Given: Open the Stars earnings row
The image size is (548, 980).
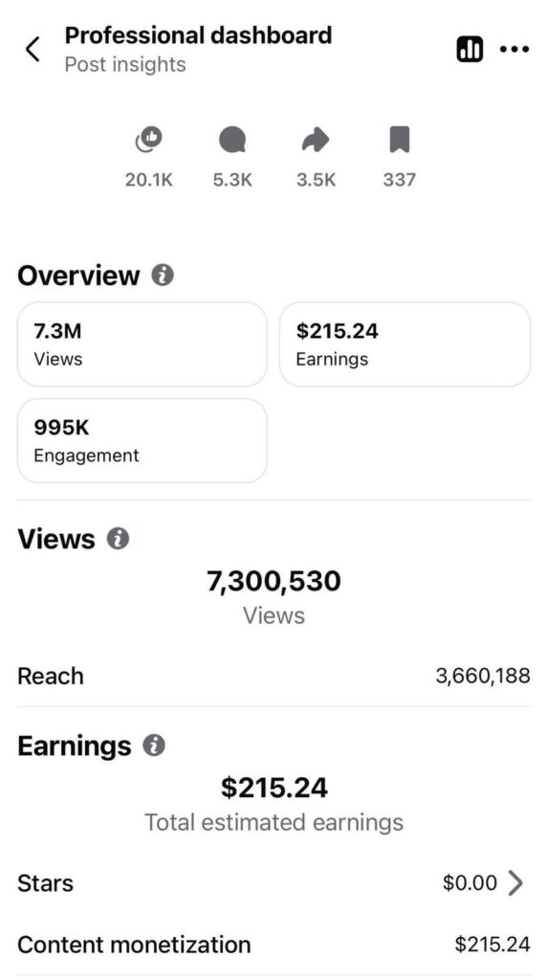Looking at the screenshot, I should 274,883.
